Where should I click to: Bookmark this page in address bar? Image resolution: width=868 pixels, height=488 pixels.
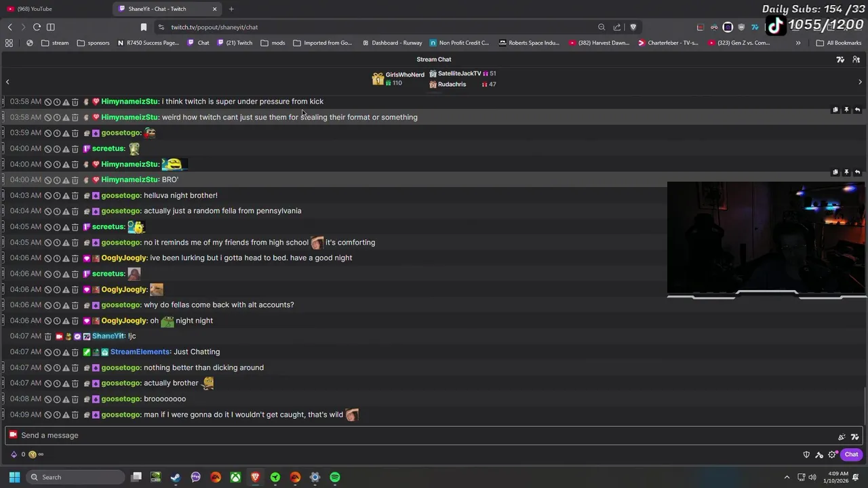[144, 27]
